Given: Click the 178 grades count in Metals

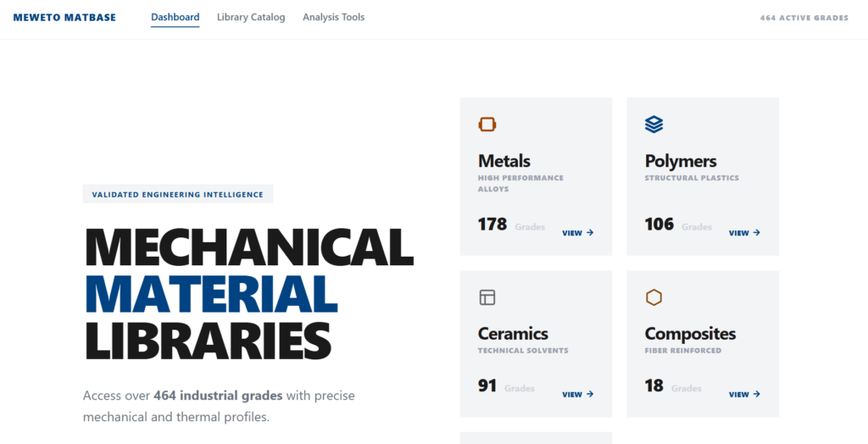Looking at the screenshot, I should (492, 225).
